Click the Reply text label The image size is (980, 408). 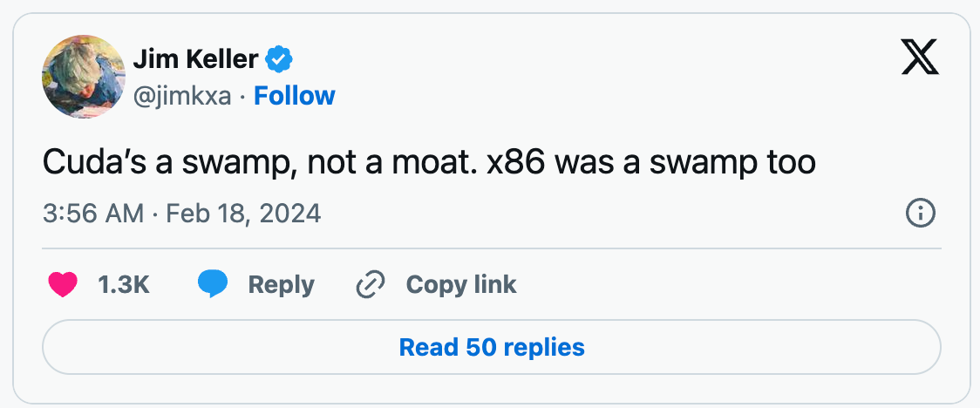281,284
